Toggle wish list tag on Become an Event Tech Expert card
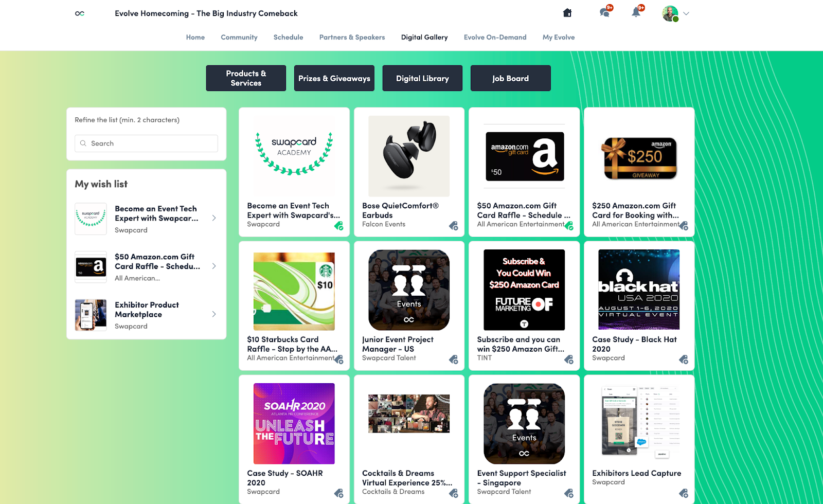The height and width of the screenshot is (504, 823). pyautogui.click(x=338, y=226)
